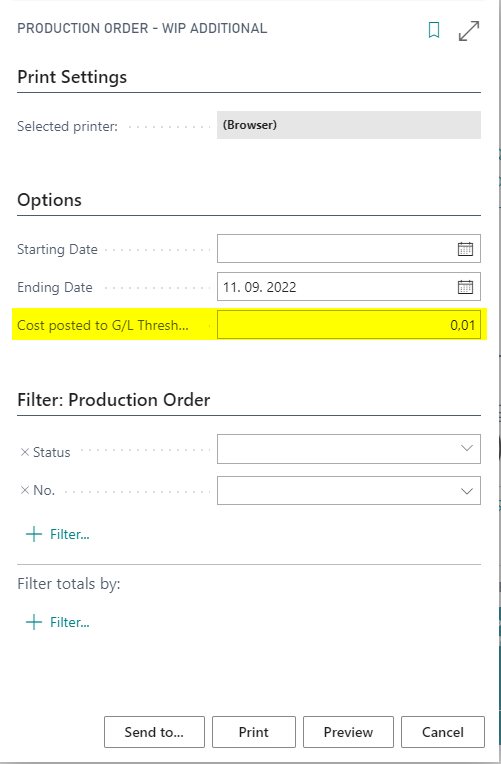Select the (Browser) selected printer field

[348, 125]
